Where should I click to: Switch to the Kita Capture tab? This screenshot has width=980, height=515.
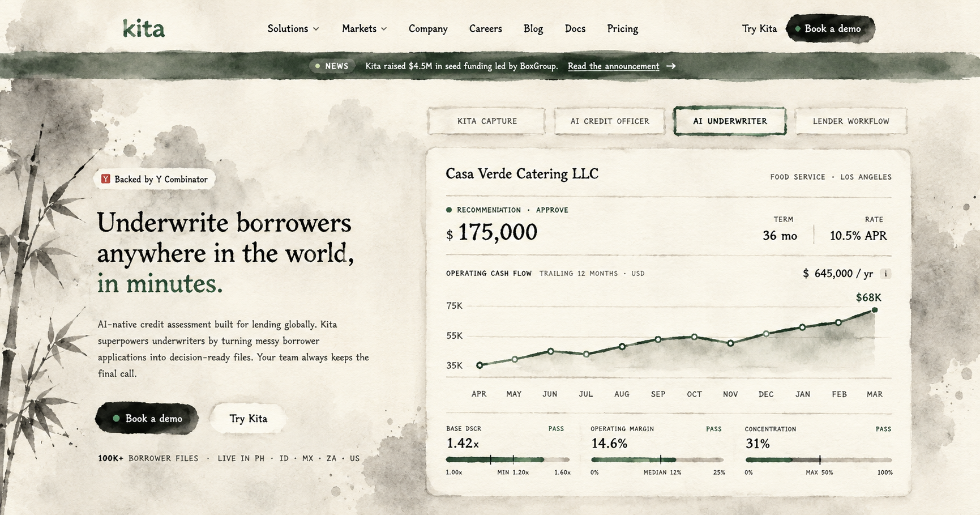click(487, 121)
